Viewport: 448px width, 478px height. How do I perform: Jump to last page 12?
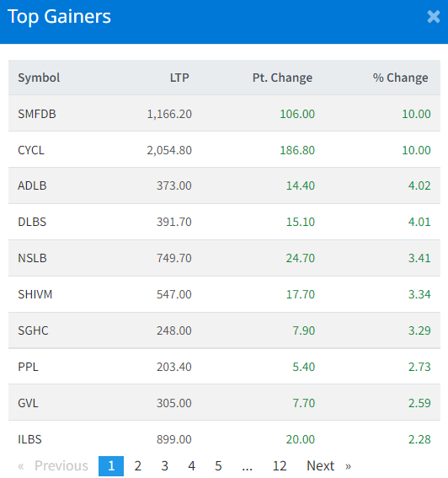(280, 466)
